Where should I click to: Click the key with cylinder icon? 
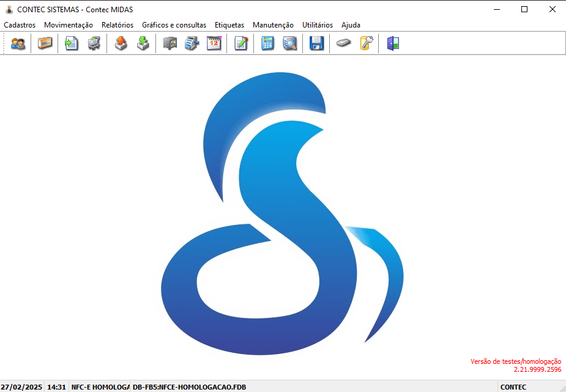(366, 43)
